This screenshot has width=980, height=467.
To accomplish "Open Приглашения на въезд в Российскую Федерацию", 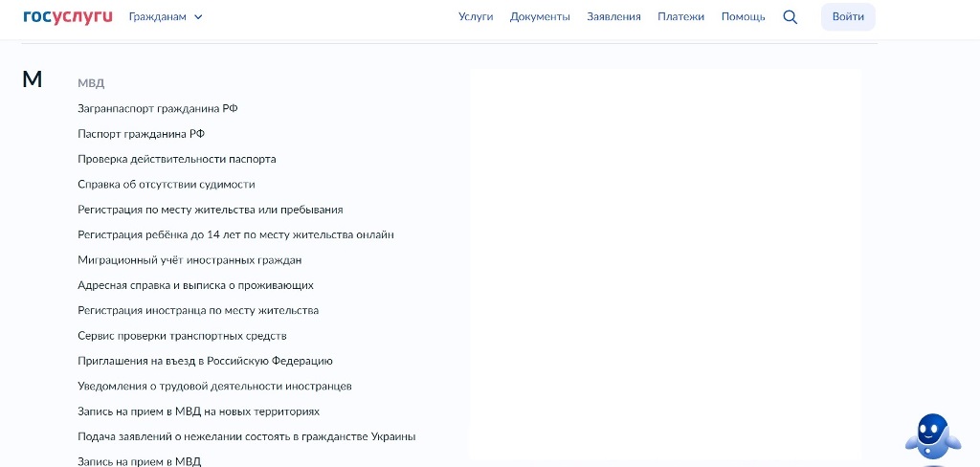I will 205,361.
